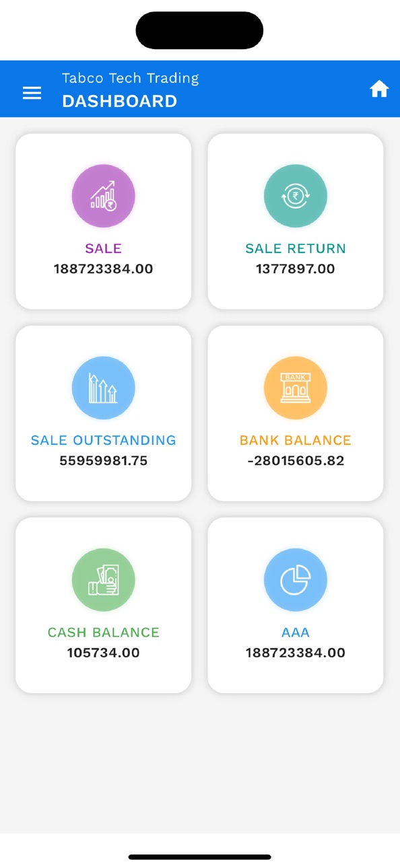Tap the cash value 105734.00

pyautogui.click(x=104, y=653)
